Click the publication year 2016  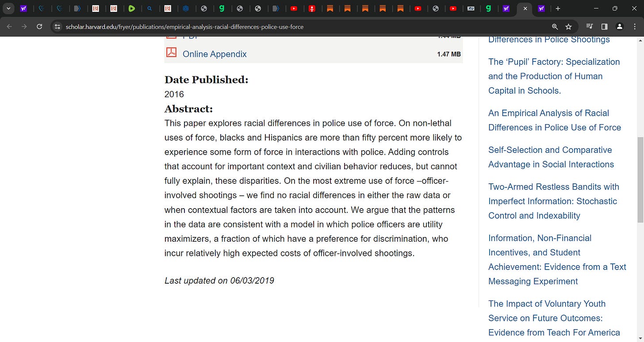coord(174,94)
